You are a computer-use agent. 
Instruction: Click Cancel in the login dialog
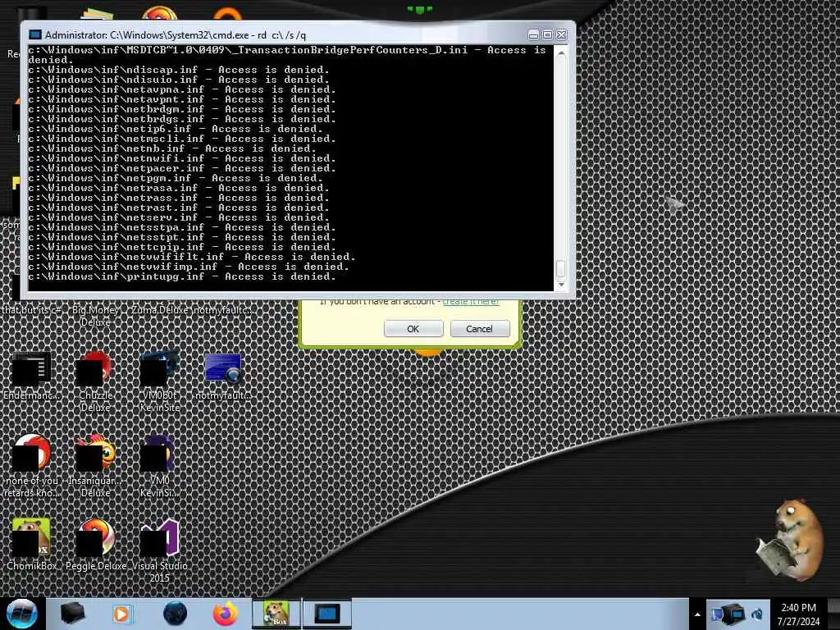(x=479, y=328)
